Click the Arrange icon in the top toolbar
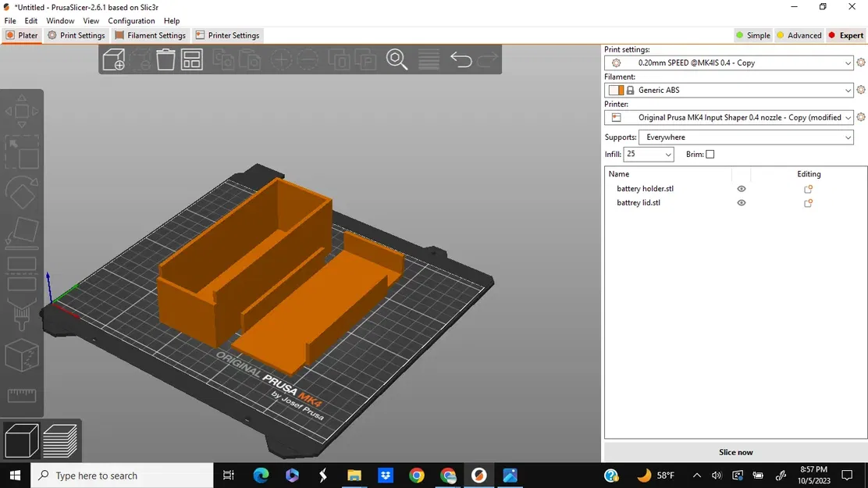This screenshot has width=868, height=488. point(191,59)
